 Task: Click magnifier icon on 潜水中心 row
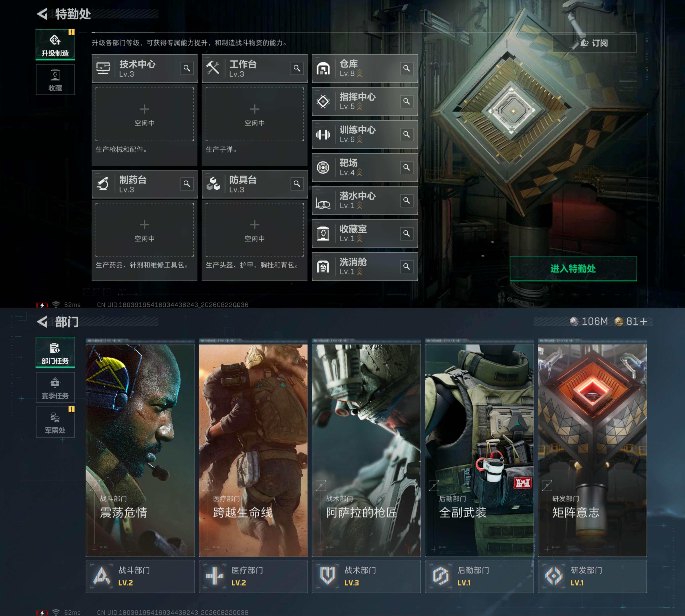(x=407, y=200)
